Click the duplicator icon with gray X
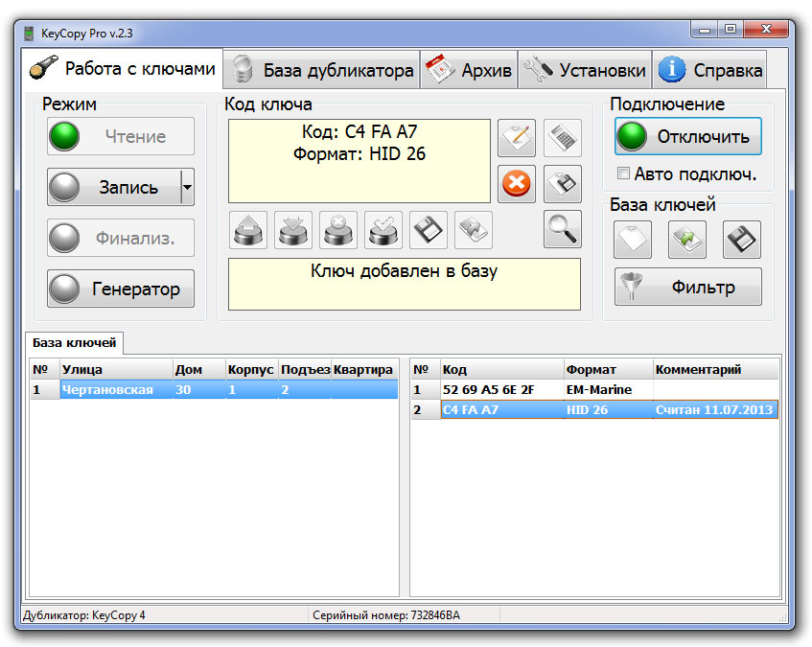The height and width of the screenshot is (647, 812). [338, 230]
